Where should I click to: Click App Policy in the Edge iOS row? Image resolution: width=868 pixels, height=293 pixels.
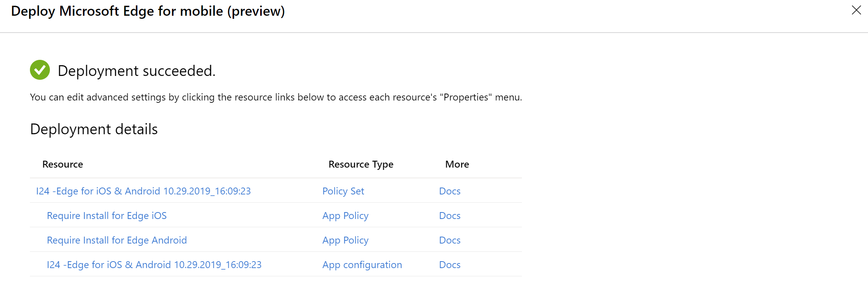coord(345,216)
